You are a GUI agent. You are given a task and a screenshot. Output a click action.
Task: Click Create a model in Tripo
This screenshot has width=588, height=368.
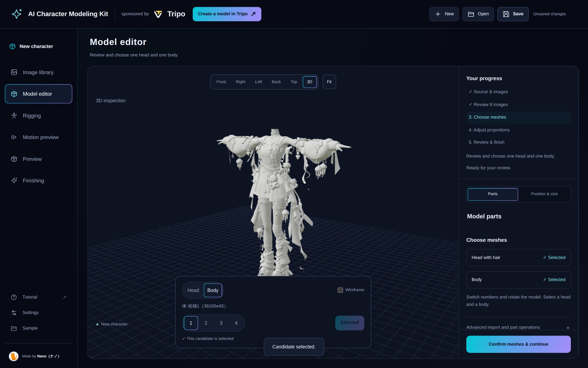pos(227,14)
